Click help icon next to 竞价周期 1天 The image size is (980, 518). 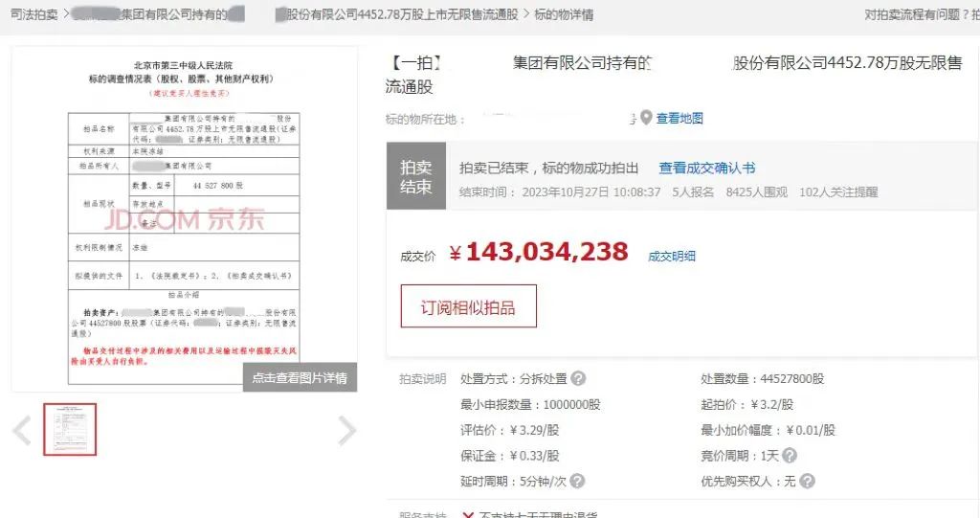click(790, 456)
